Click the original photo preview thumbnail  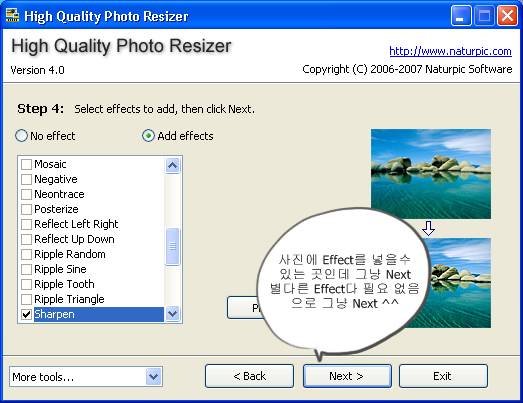[431, 174]
